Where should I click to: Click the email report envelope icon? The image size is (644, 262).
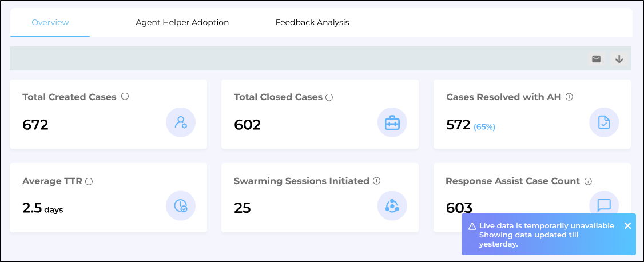pyautogui.click(x=596, y=59)
